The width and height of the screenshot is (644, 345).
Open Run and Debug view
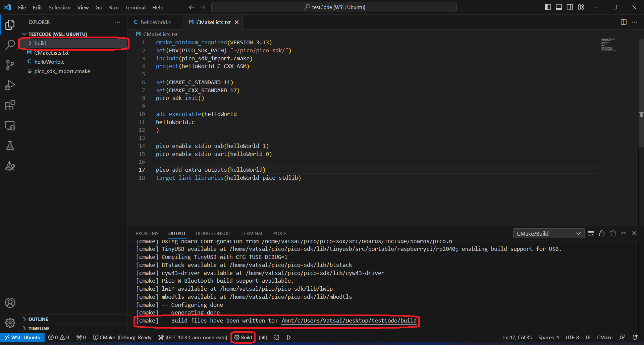10,85
